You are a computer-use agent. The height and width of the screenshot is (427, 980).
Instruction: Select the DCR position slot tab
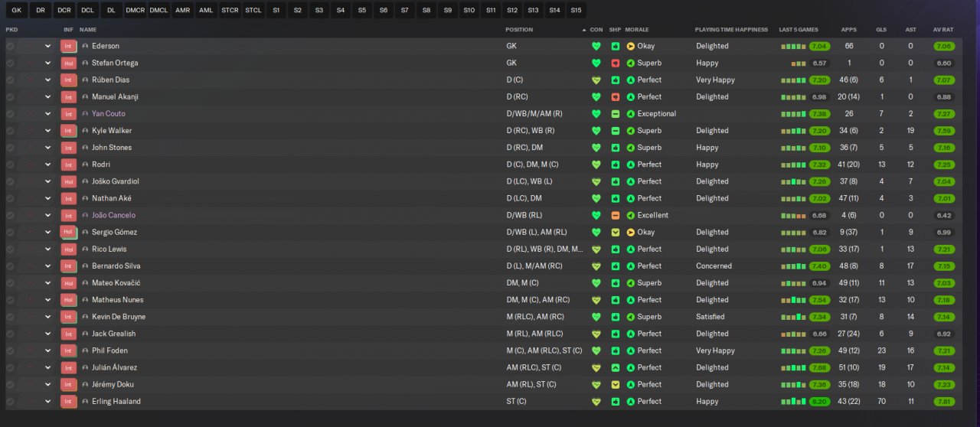coord(64,11)
